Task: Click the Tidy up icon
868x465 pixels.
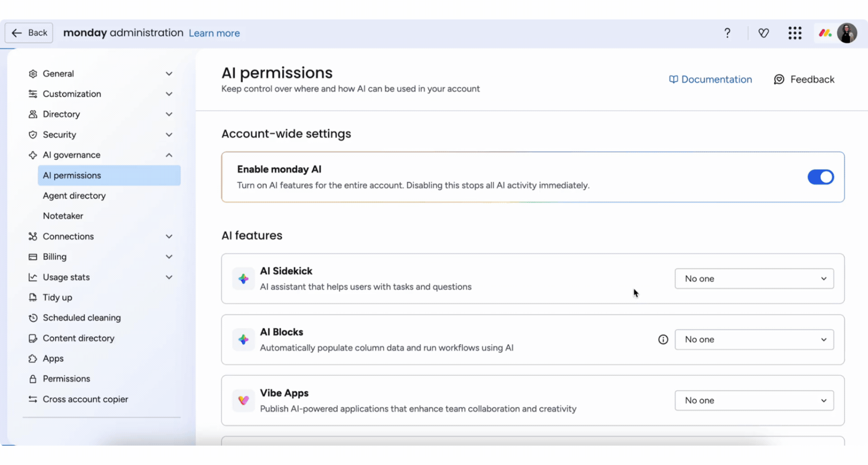Action: point(33,298)
